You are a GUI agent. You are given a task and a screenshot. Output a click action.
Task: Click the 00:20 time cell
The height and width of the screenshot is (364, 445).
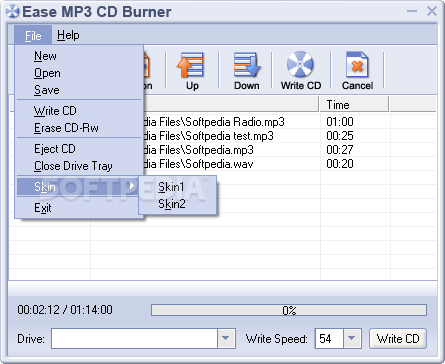(x=340, y=164)
